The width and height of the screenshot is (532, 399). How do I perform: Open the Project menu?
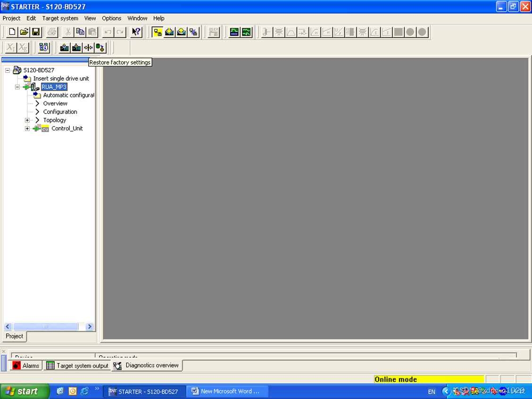[x=11, y=18]
